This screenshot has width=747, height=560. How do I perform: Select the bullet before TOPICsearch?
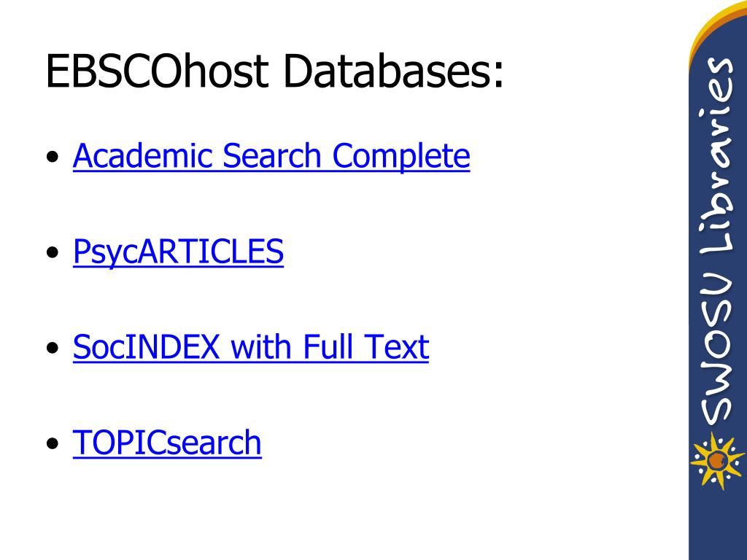point(53,444)
